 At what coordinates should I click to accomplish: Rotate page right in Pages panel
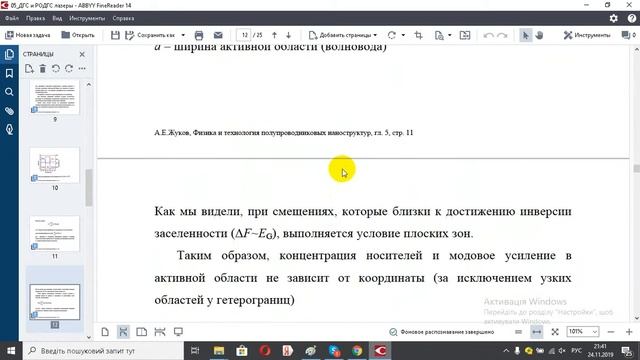[69, 69]
